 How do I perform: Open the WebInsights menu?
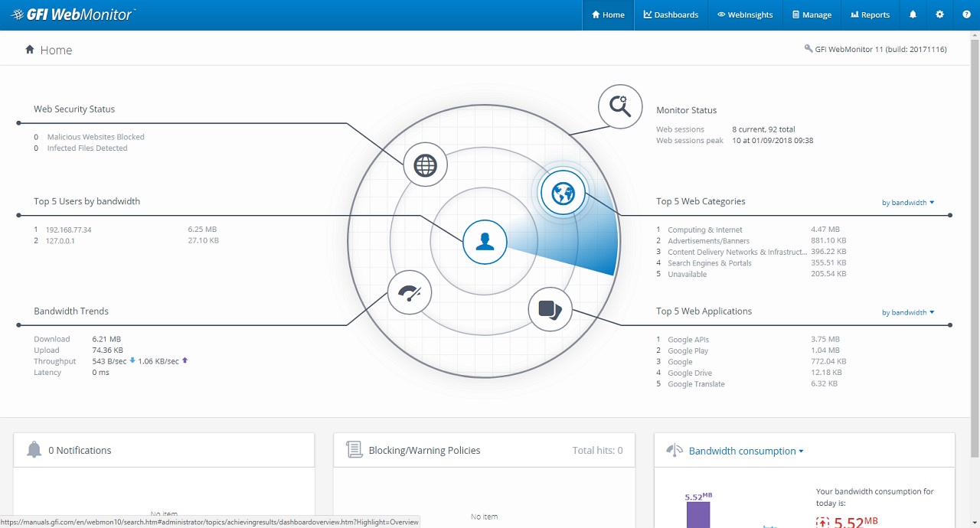(745, 15)
